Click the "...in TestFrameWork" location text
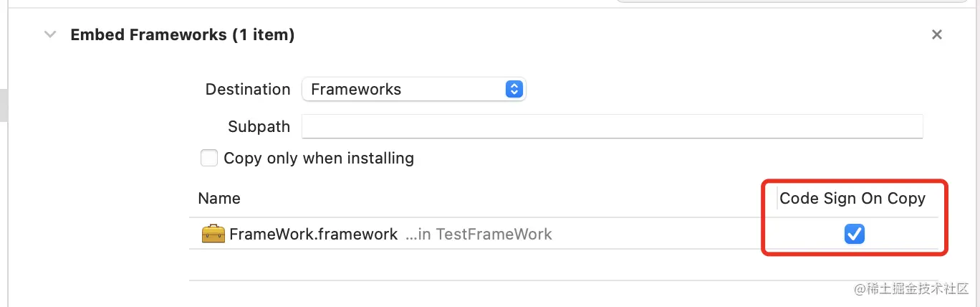Screen dimensions: 980x307 point(479,235)
